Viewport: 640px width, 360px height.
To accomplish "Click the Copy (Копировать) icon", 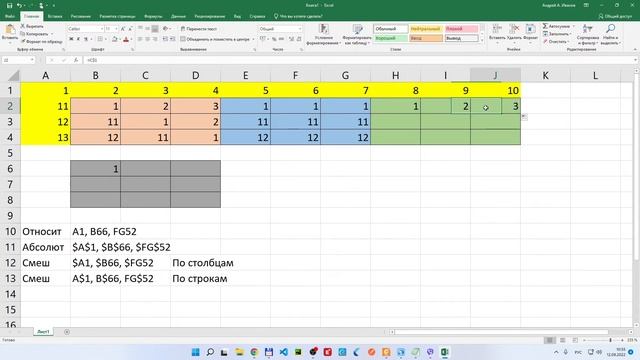I will tap(23, 34).
